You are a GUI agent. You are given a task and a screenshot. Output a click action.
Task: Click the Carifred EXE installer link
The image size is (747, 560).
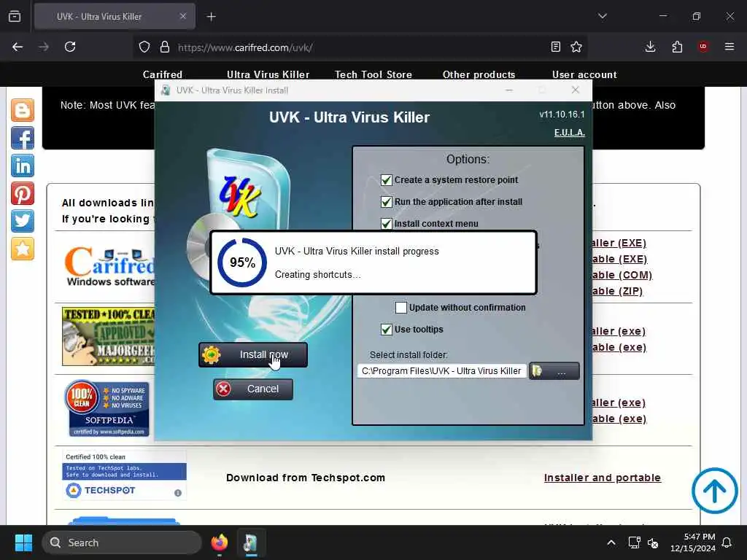tap(619, 243)
